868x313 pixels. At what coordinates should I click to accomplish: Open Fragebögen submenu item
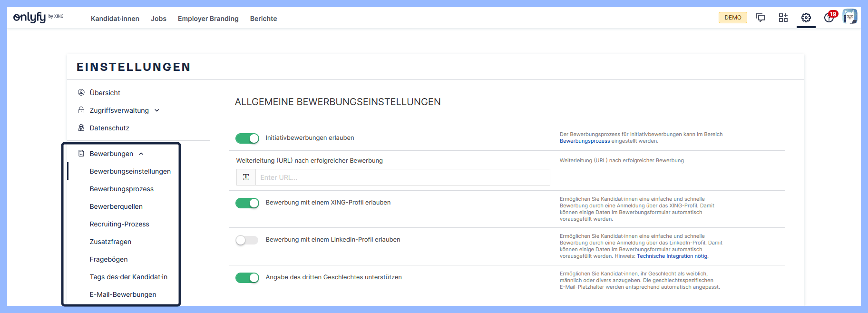tap(108, 259)
